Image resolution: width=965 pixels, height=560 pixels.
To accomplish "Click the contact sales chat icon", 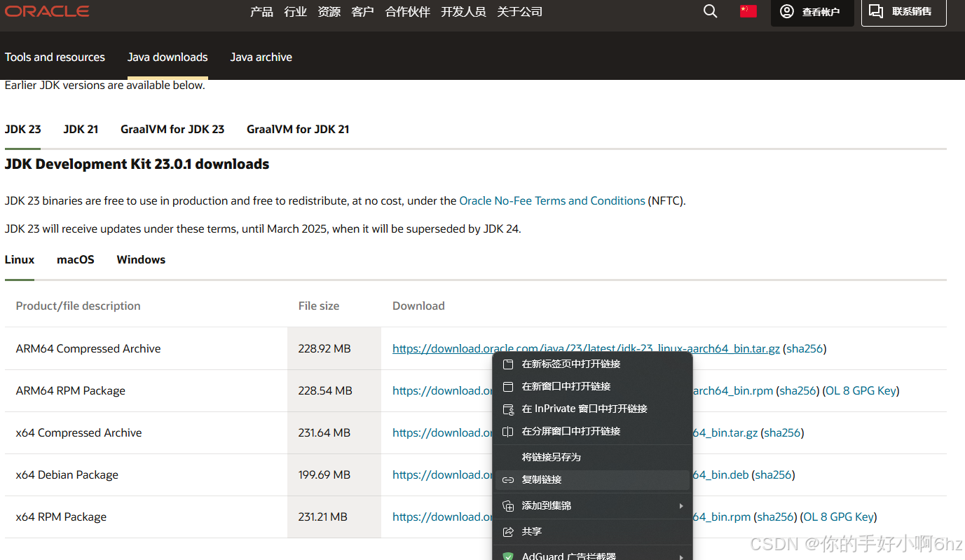I will click(876, 11).
